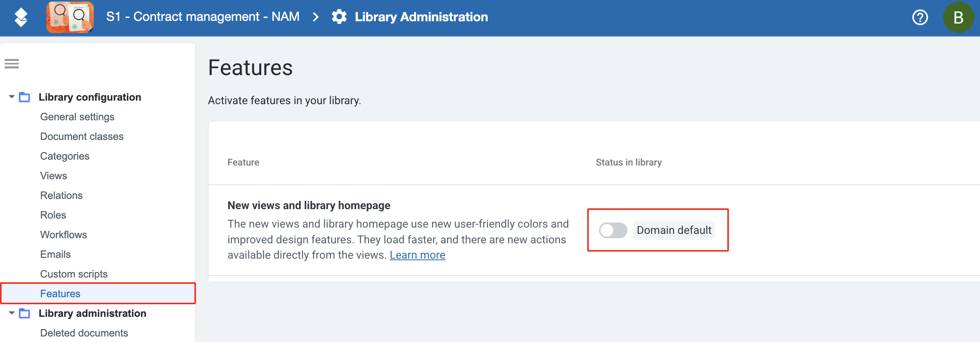980x342 pixels.
Task: Select Categories in the sidebar
Action: point(65,156)
